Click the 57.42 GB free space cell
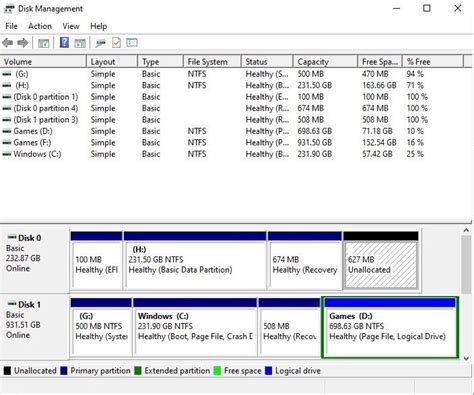Viewport: 474px width, 395px height. [377, 154]
